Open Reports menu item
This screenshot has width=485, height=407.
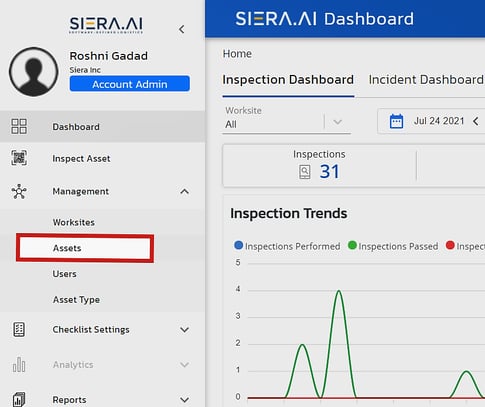coord(102,399)
